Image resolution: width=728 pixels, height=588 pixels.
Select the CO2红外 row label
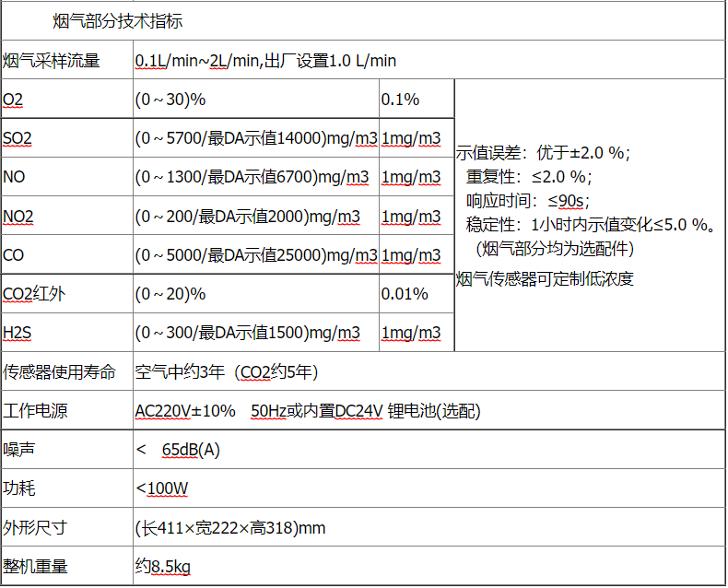pos(34,295)
